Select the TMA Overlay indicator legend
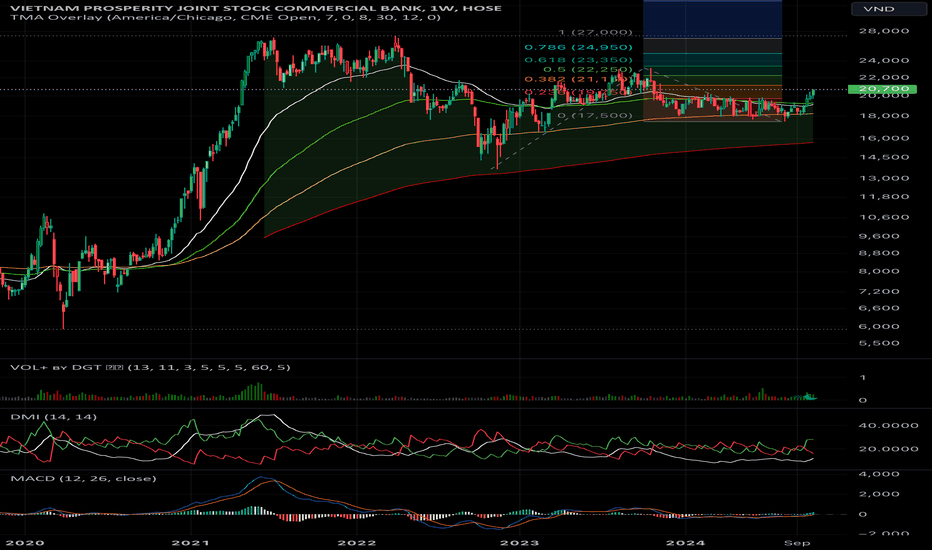 pos(225,17)
